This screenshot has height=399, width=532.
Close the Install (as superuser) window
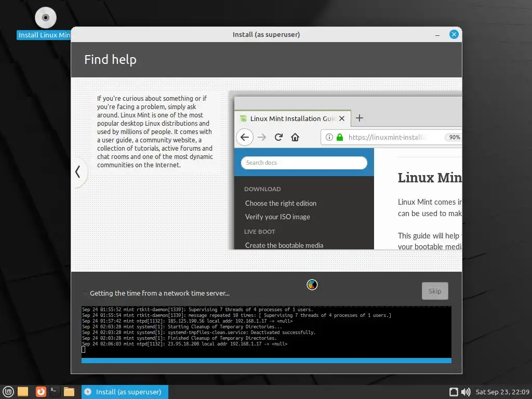pyautogui.click(x=454, y=34)
